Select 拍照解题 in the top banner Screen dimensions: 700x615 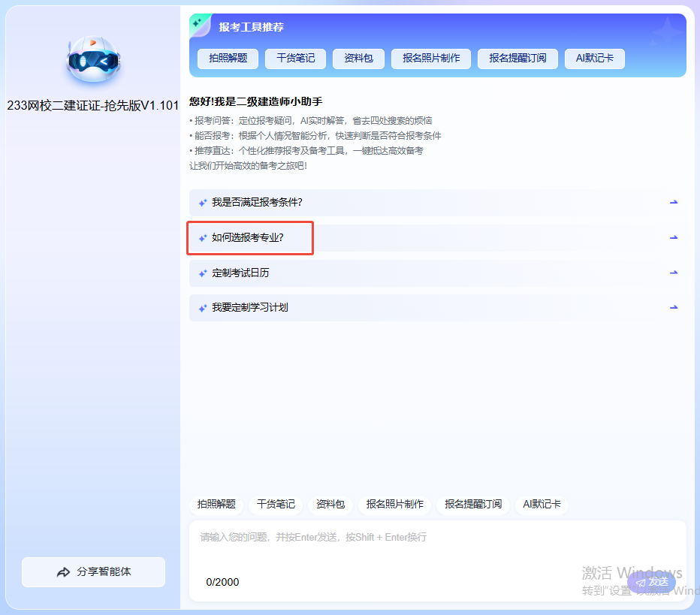coord(228,59)
